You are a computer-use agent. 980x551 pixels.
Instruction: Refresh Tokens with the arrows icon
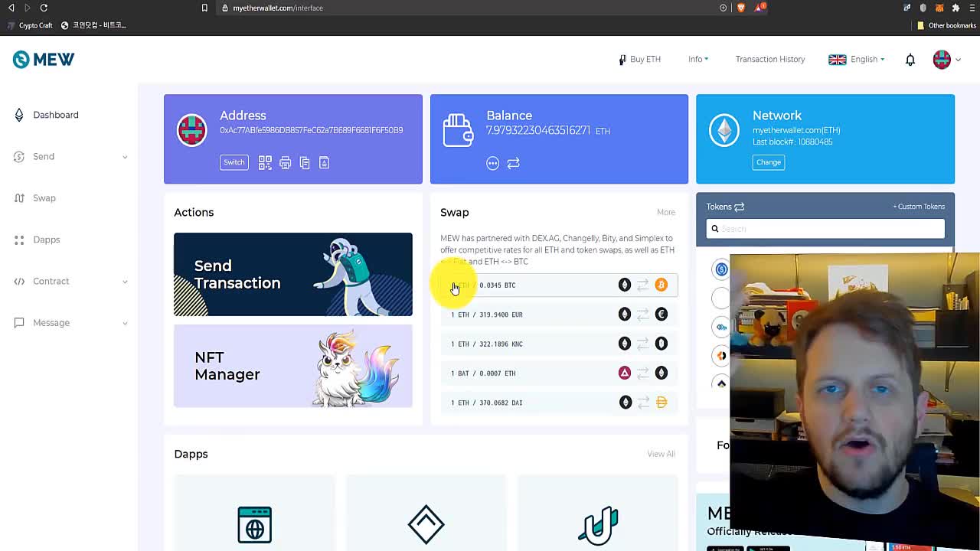point(739,207)
